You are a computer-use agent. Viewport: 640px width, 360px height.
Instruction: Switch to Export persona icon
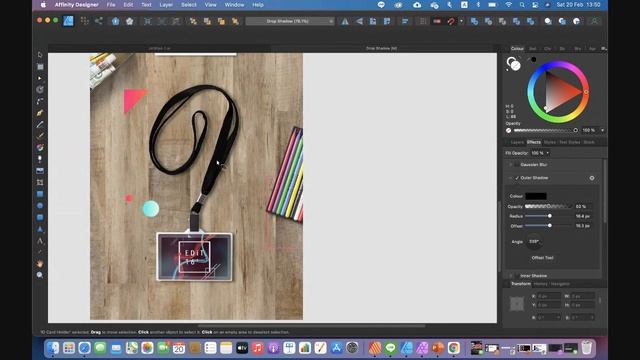(99, 21)
